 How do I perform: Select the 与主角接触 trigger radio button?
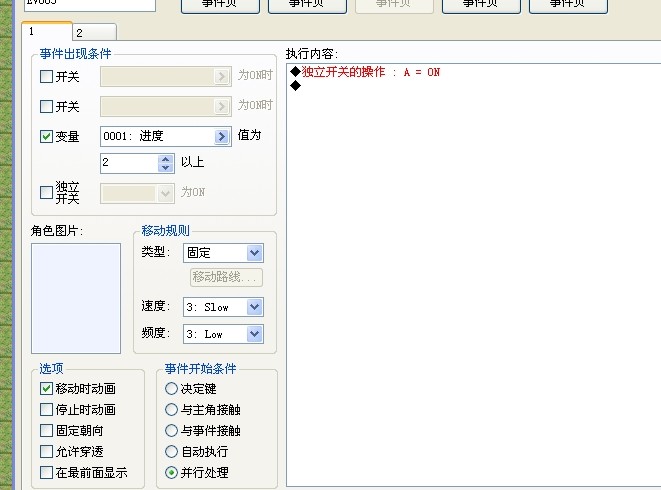pyautogui.click(x=171, y=409)
